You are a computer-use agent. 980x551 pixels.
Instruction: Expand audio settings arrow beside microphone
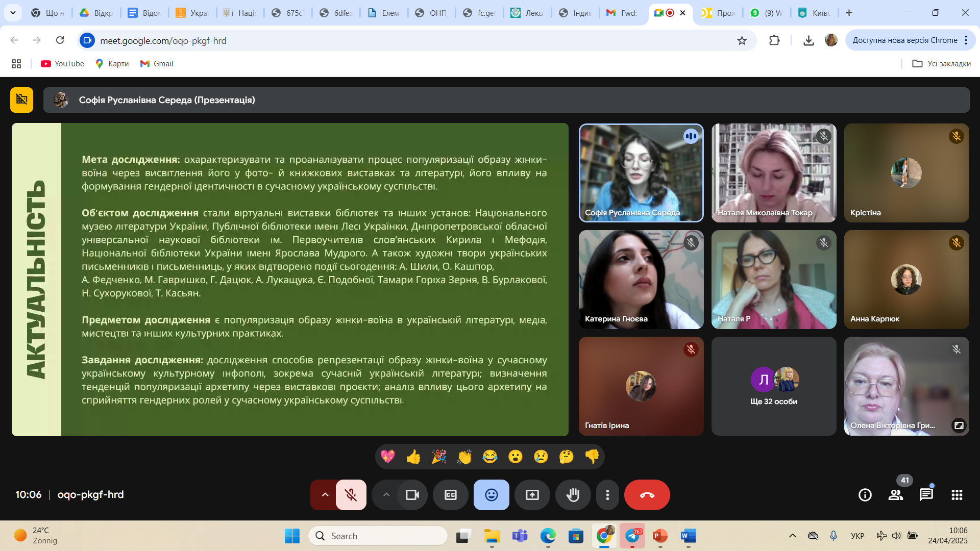[x=325, y=495]
